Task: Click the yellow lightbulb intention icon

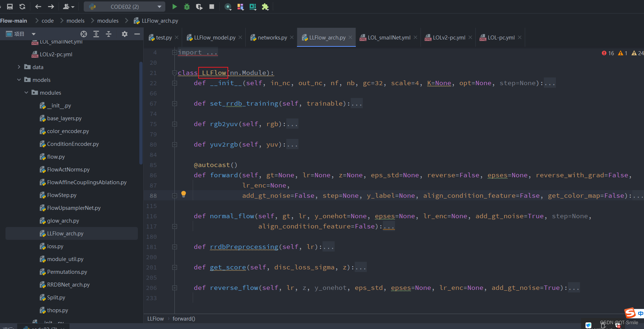Action: coord(184,194)
